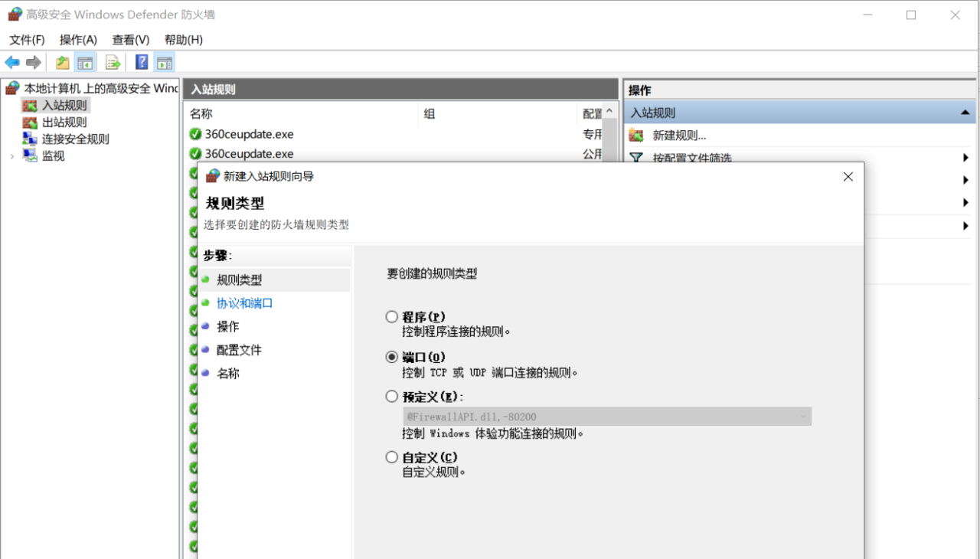980x559 pixels.
Task: Click the 新建规则 brick wall icon
Action: click(636, 136)
